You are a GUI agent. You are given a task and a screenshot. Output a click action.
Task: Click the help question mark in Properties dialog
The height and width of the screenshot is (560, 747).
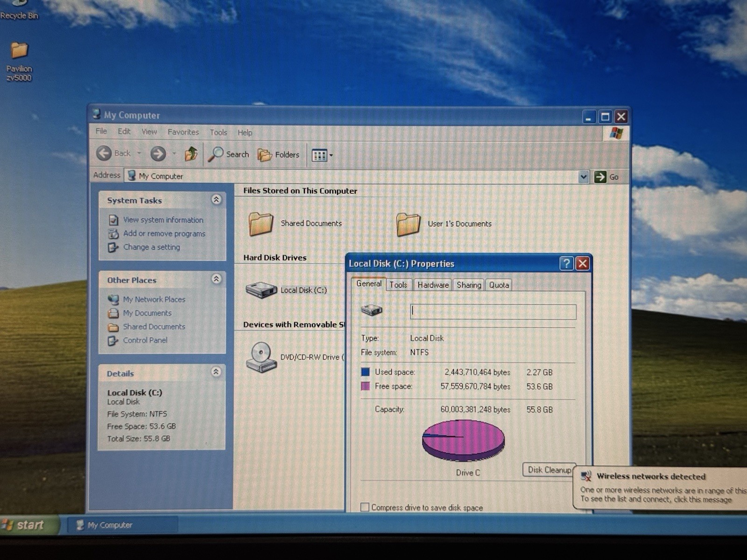(x=566, y=264)
